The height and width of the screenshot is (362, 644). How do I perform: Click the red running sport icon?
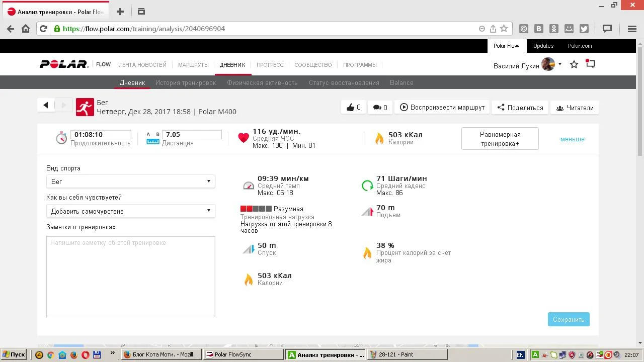(85, 107)
